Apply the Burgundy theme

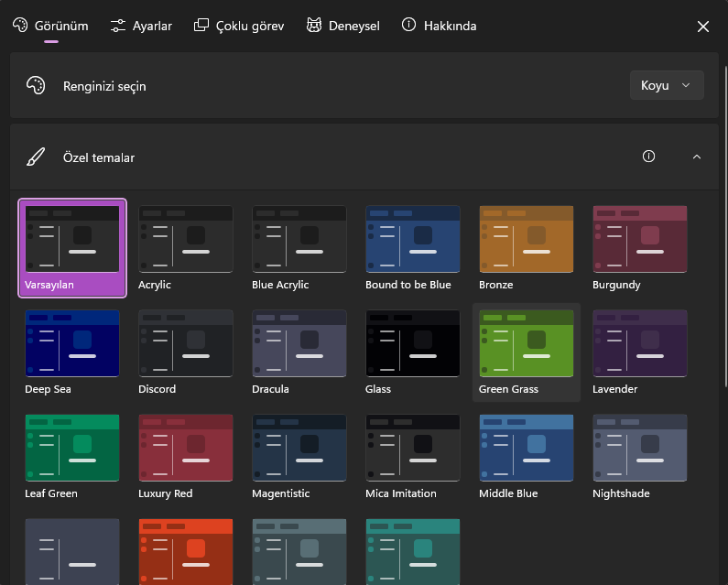tap(640, 248)
